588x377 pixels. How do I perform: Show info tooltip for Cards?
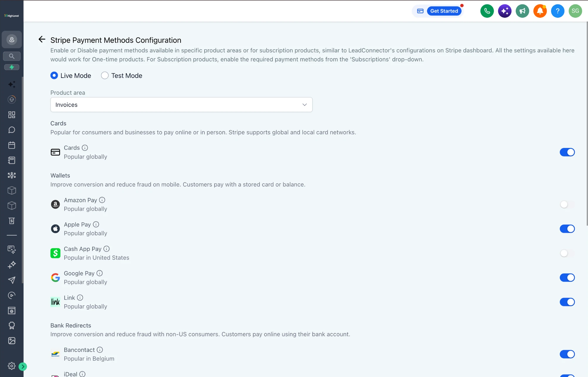pyautogui.click(x=85, y=148)
